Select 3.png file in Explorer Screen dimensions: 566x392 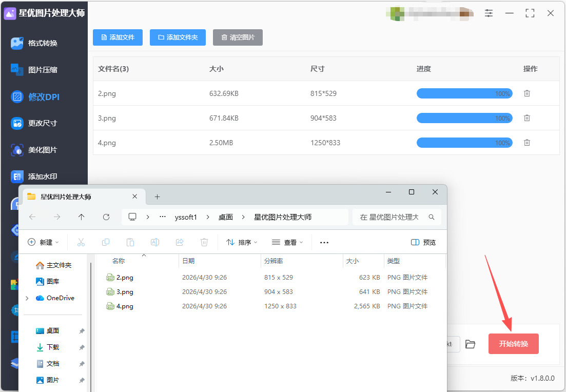(120, 292)
